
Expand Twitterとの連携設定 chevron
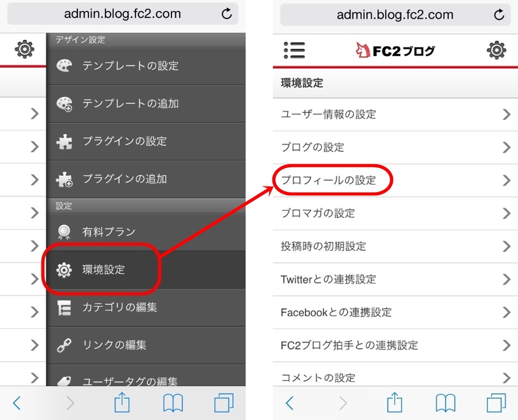(x=506, y=279)
